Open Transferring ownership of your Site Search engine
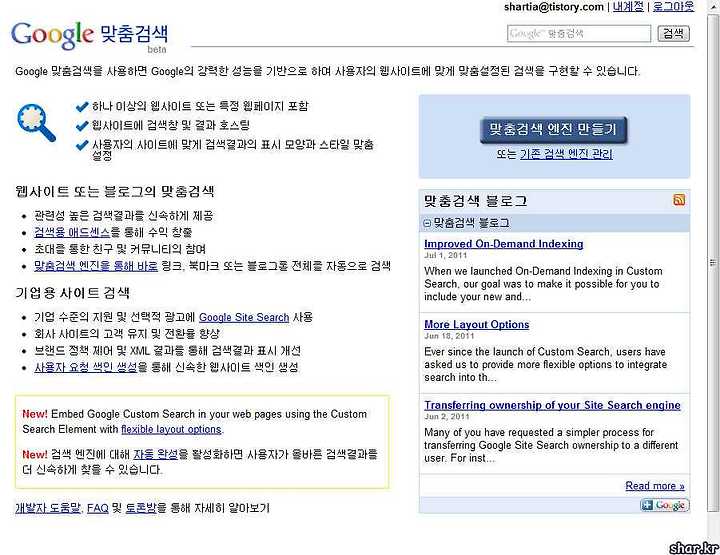Image resolution: width=720 pixels, height=555 pixels. point(552,405)
